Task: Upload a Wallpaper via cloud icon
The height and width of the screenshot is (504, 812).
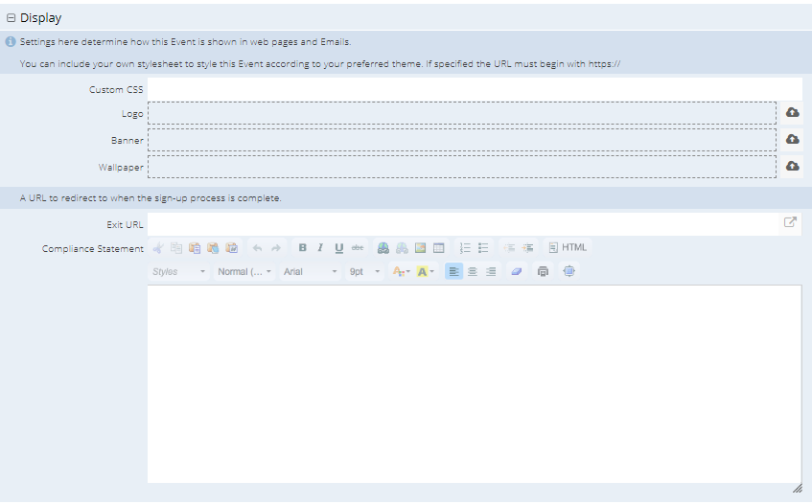Action: click(792, 167)
